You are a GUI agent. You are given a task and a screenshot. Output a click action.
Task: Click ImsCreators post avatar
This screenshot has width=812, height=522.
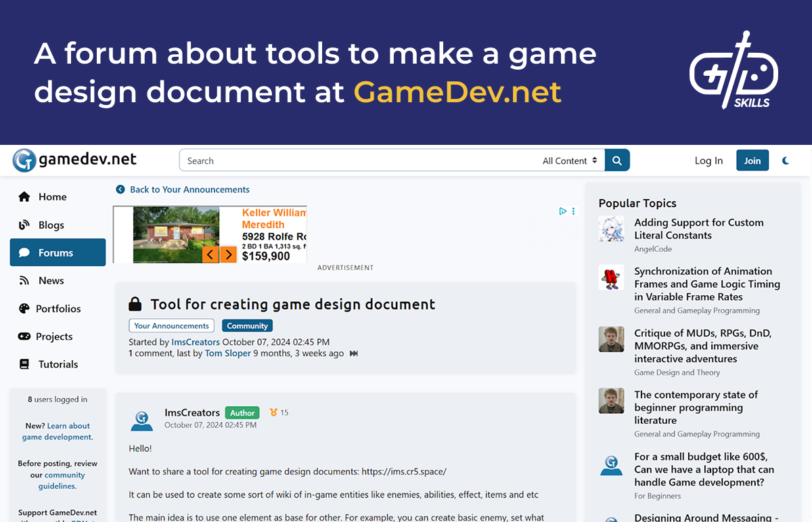tap(142, 420)
